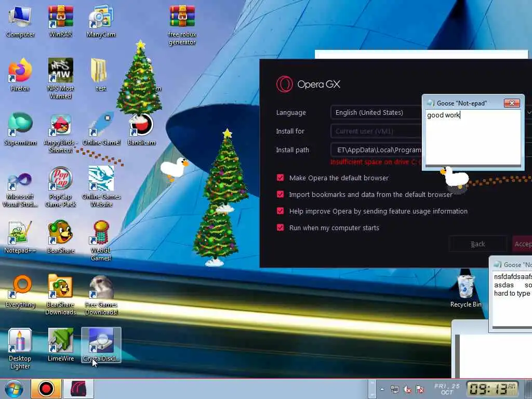Select the BearShare Downloads folder
This screenshot has width=532, height=399.
(60, 295)
